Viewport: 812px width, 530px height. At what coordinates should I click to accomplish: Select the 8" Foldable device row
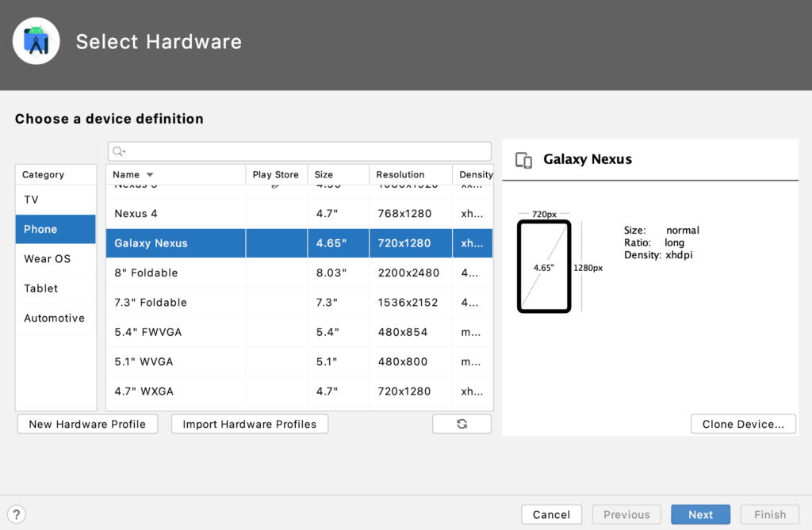(x=299, y=273)
